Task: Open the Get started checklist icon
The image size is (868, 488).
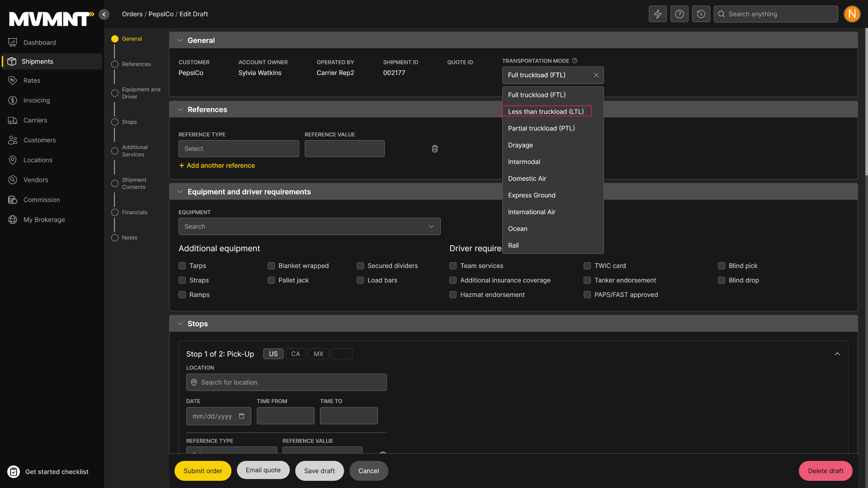Action: click(x=14, y=471)
